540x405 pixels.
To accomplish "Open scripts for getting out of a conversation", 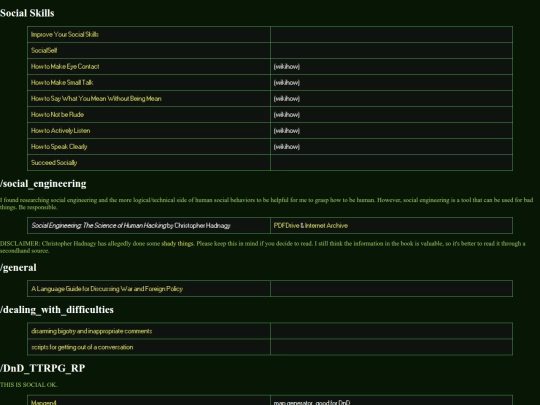I will click(x=82, y=347).
